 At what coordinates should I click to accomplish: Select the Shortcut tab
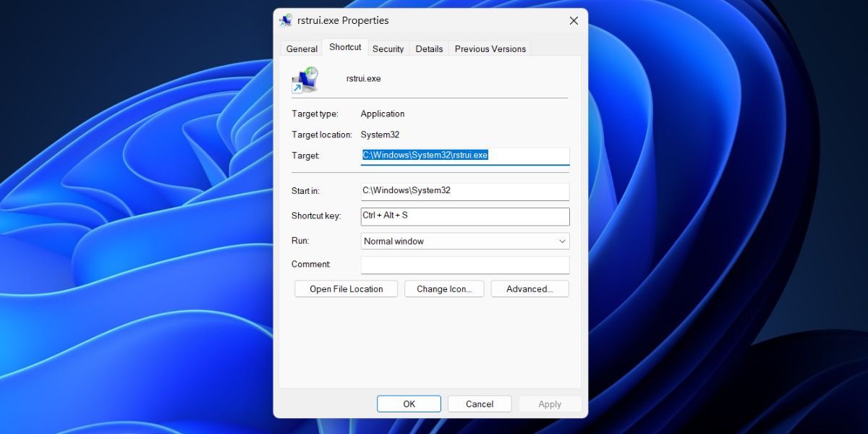tap(345, 47)
